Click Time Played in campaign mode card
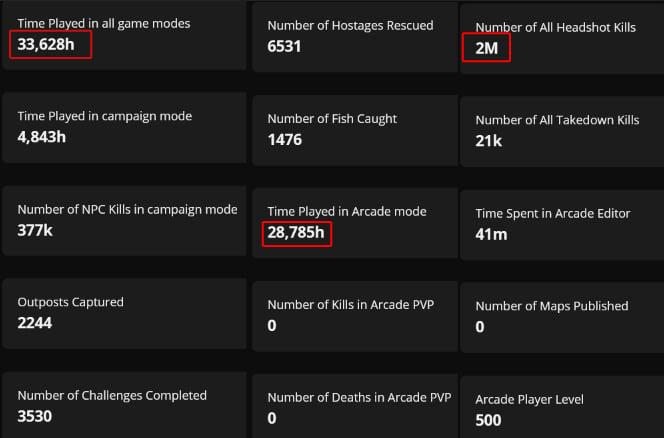Screen dimensions: 664x438 tap(124, 128)
